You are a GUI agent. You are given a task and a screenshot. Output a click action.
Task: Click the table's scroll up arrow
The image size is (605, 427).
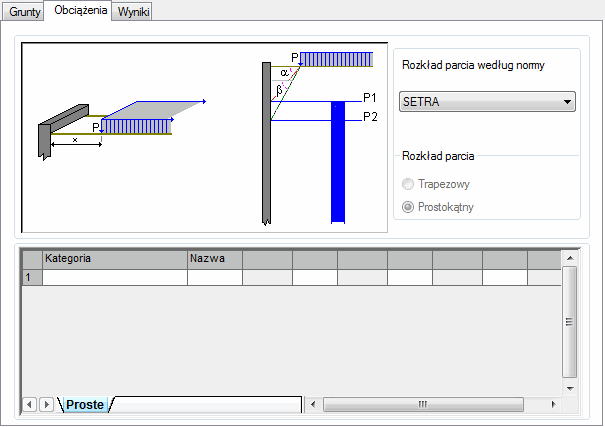point(570,258)
